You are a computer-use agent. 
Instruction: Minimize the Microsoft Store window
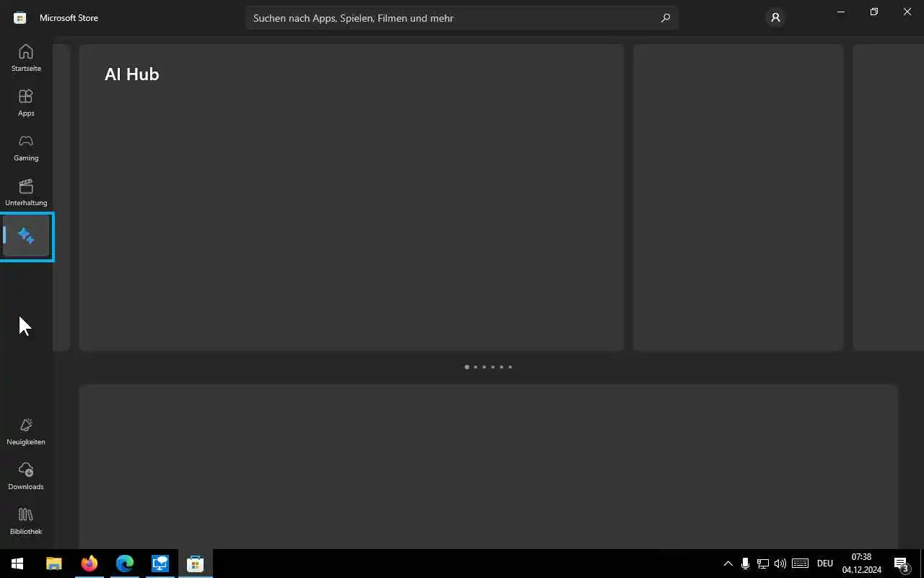(841, 12)
